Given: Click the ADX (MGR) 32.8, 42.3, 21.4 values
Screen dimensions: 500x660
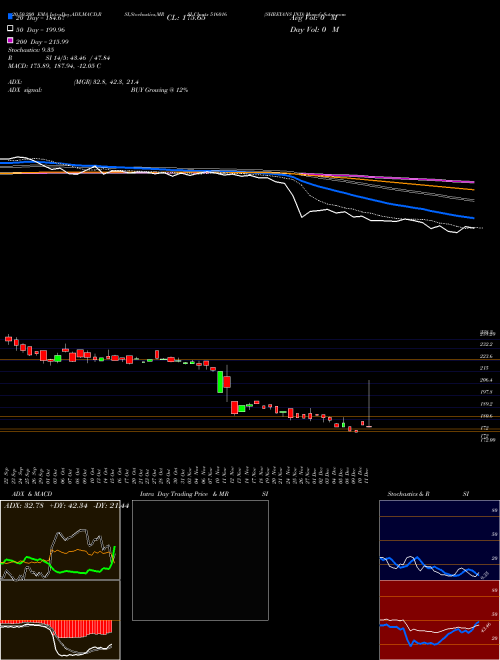Looking at the screenshot, I should pos(106,82).
